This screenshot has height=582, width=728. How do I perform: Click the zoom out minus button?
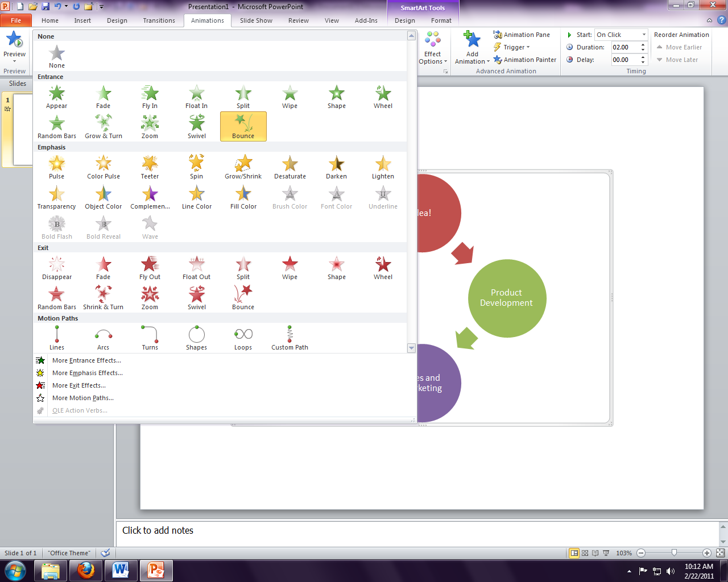click(x=641, y=553)
